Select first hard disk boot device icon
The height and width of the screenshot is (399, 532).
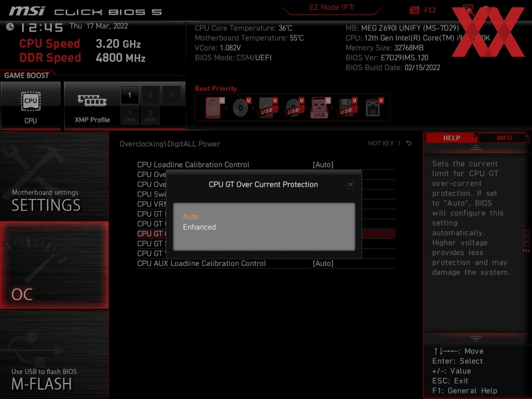[x=214, y=108]
